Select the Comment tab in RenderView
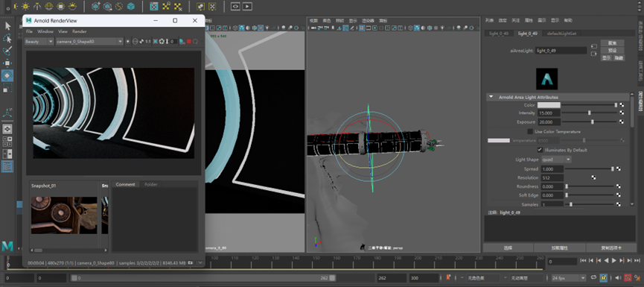 click(125, 184)
